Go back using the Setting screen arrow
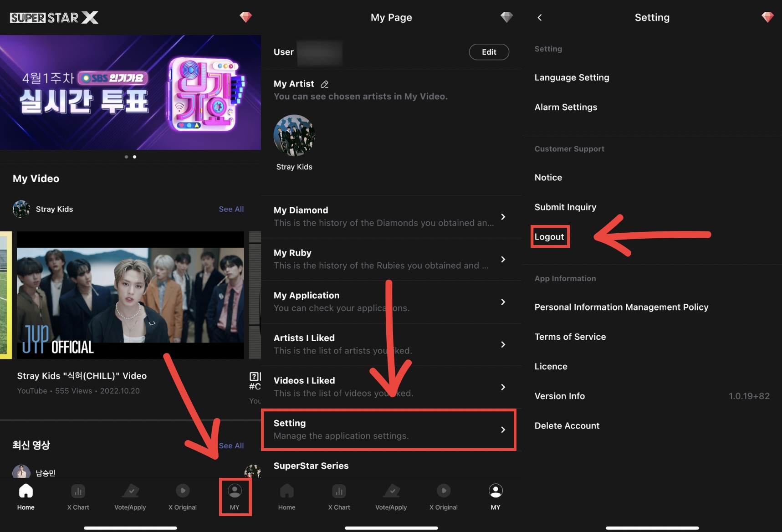Viewport: 782px width, 532px height. click(540, 17)
